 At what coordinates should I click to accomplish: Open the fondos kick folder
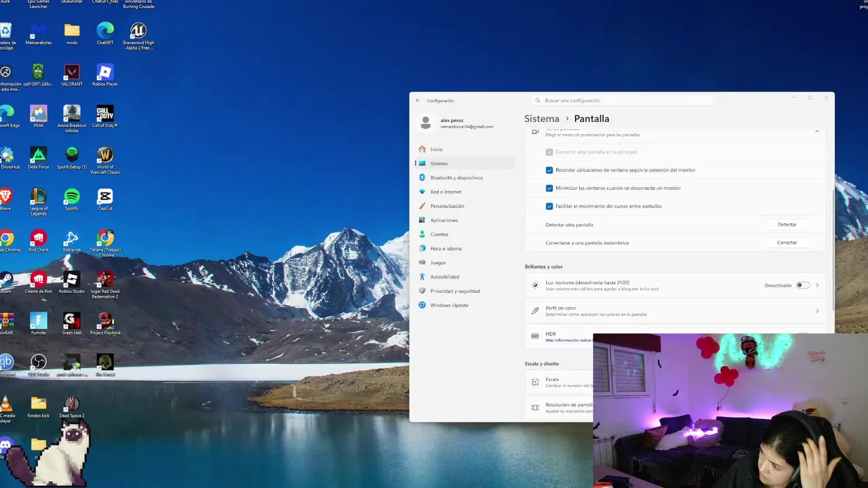coord(39,406)
